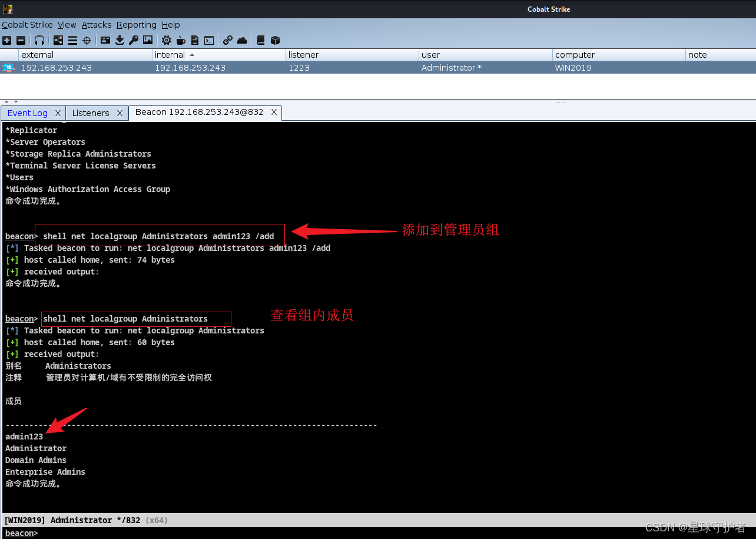Click the panel split collapse-up arrow

coord(7,101)
